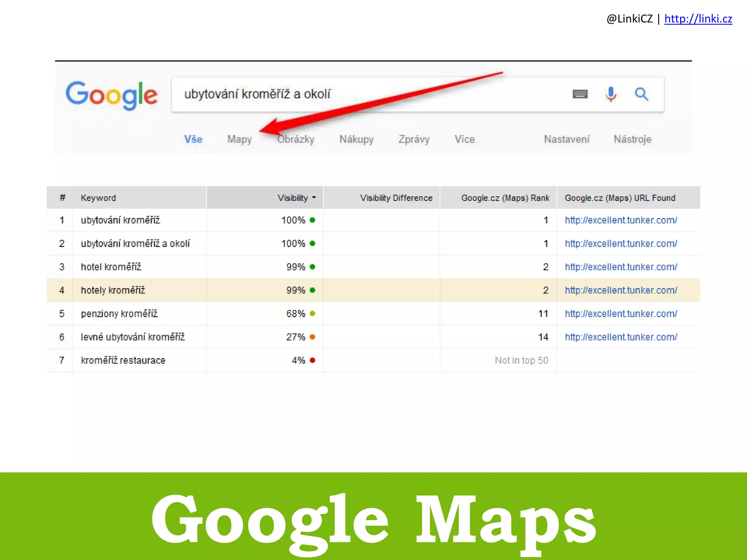The height and width of the screenshot is (560, 747).
Task: Open URL link for hotely kroměříž row
Action: 621,290
